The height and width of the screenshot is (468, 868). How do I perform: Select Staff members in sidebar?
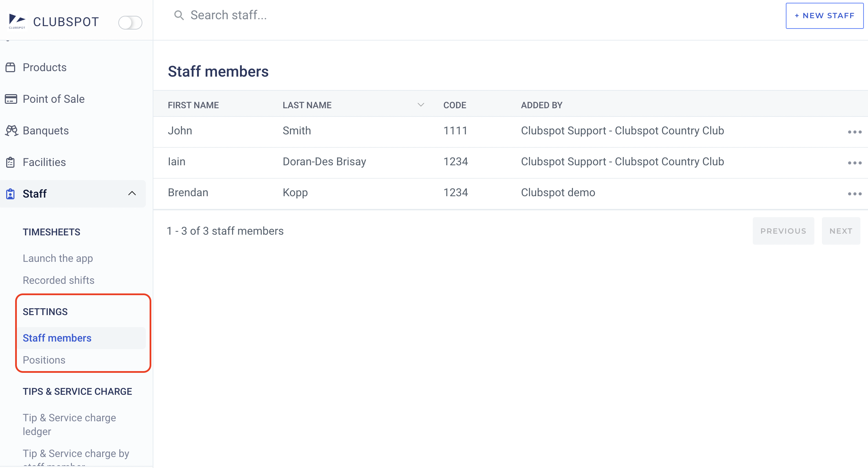tap(57, 338)
